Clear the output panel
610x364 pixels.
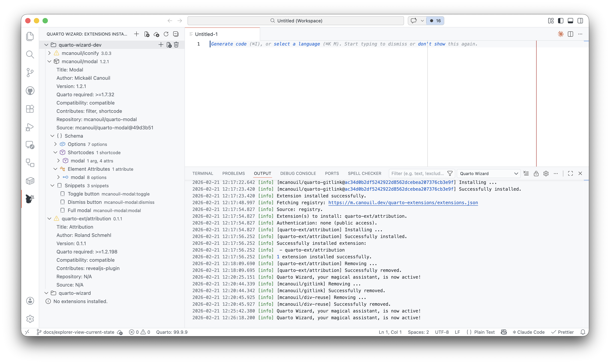[526, 173]
